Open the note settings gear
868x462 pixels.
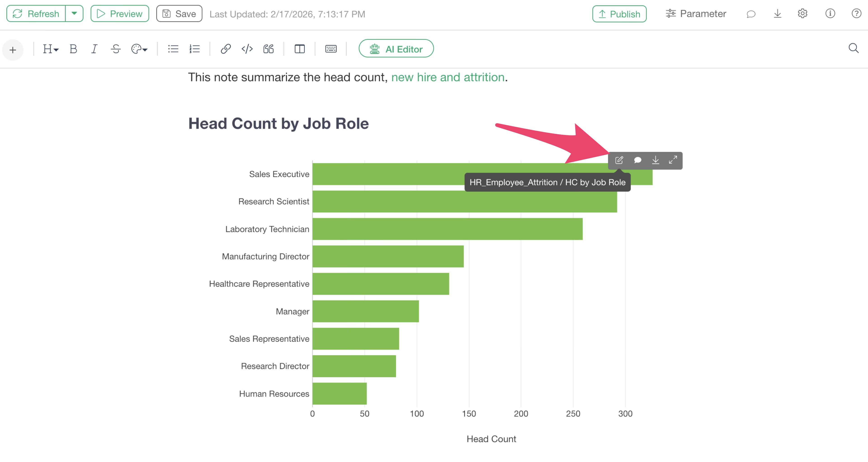click(802, 14)
